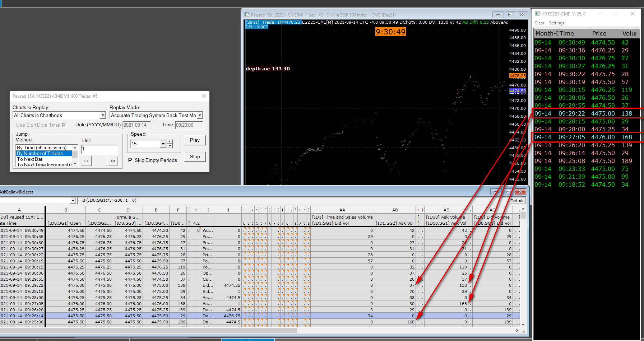Minimize the ESZ21 chart window

click(498, 15)
